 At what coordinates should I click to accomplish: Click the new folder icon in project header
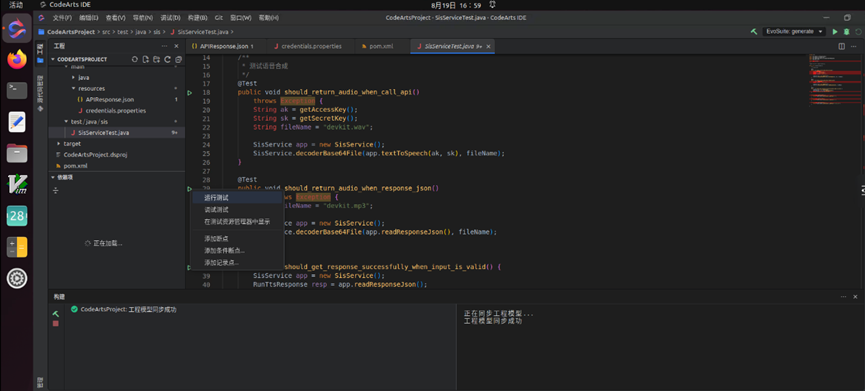(157, 59)
